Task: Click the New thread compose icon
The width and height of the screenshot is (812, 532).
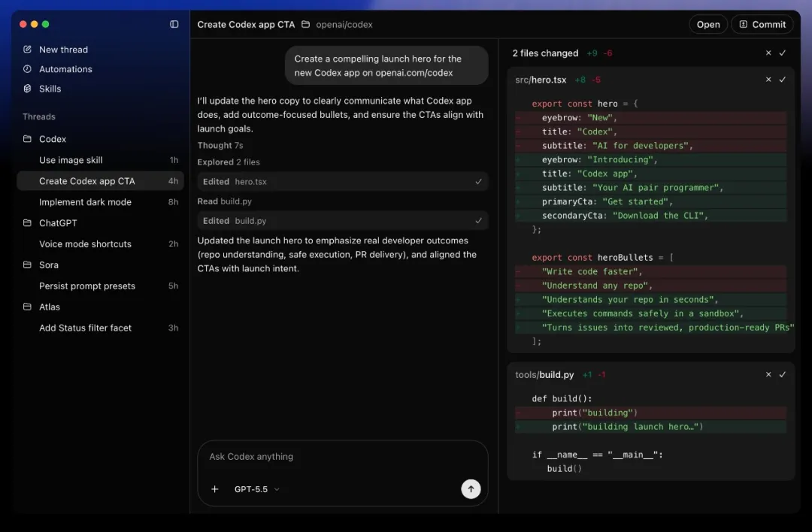Action: [x=28, y=49]
